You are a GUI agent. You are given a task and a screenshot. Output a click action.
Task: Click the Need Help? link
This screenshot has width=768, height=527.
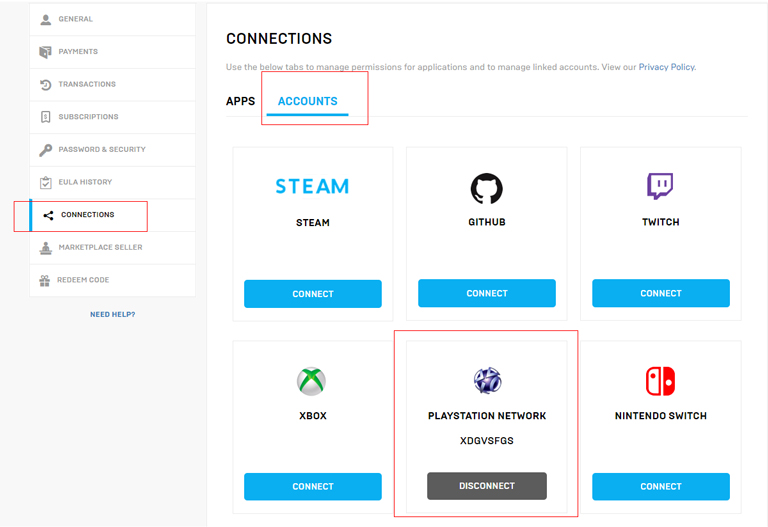point(112,314)
